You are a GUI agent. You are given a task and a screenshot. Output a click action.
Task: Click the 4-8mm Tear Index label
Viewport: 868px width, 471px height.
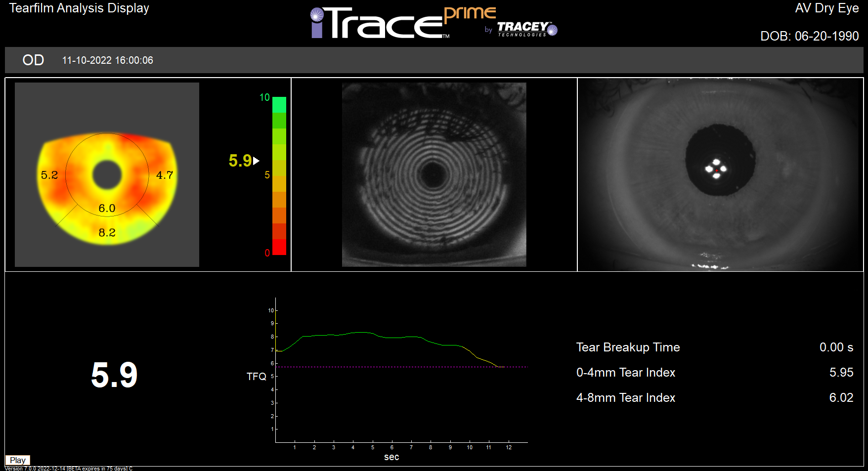click(x=625, y=398)
